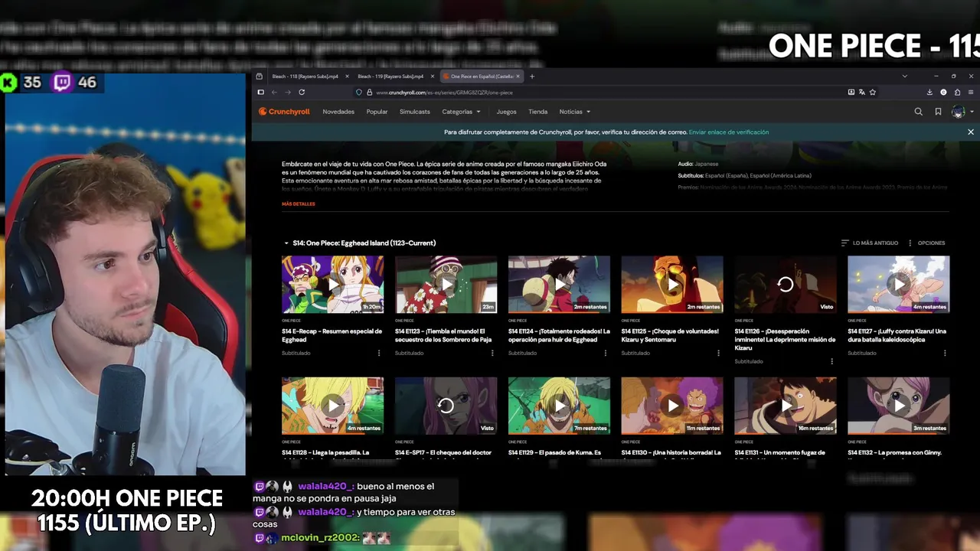The height and width of the screenshot is (551, 980).
Task: Open more options for E1126 episode
Action: tap(831, 361)
